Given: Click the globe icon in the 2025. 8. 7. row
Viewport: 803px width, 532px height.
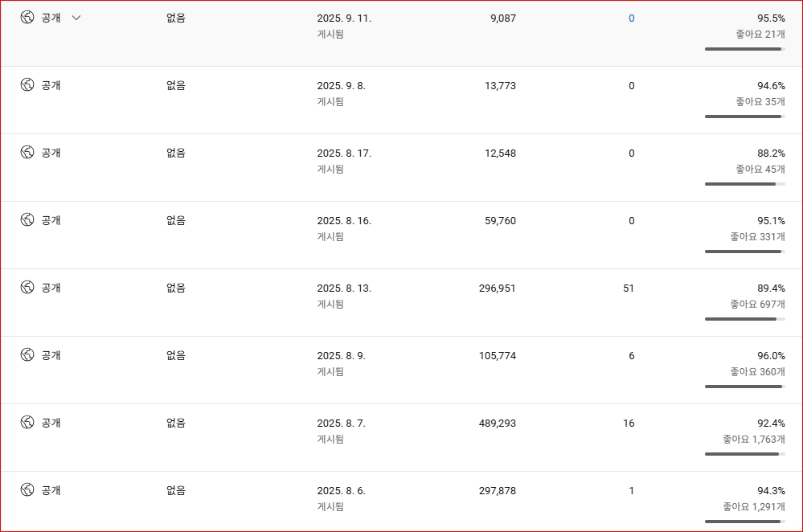Looking at the screenshot, I should tap(27, 423).
